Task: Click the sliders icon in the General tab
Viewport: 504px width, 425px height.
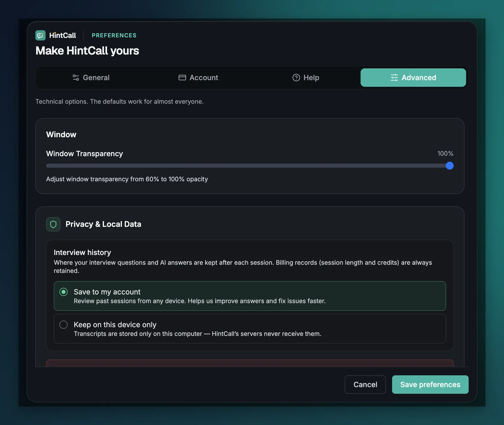Action: 76,77
